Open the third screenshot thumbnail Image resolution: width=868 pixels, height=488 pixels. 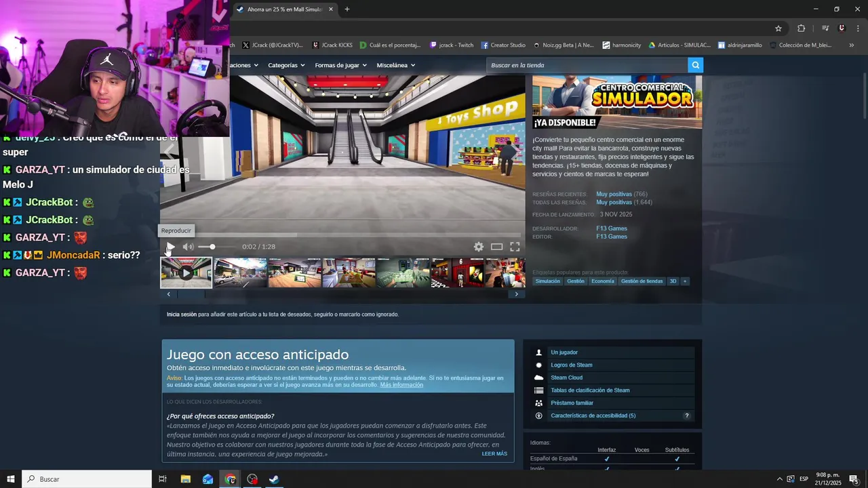[295, 272]
